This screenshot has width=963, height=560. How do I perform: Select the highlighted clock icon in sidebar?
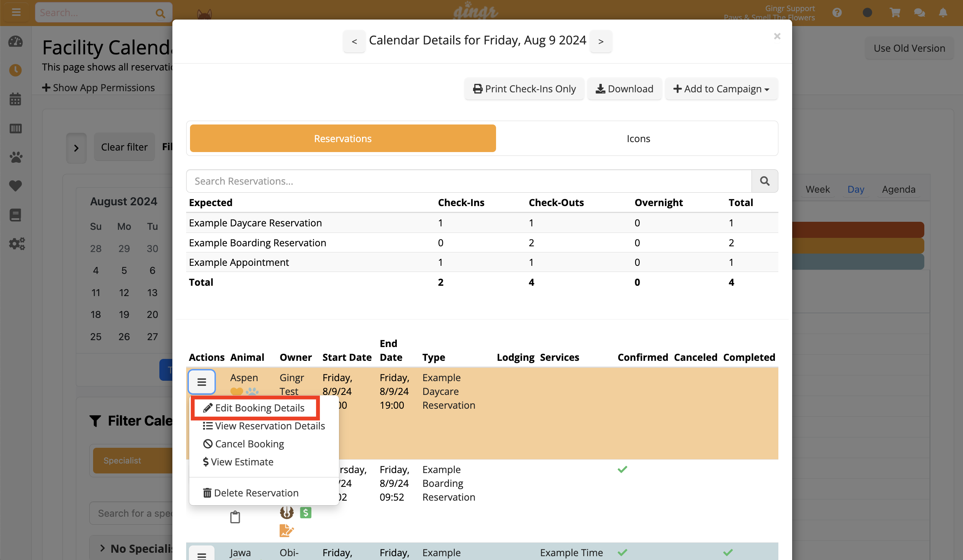click(15, 70)
